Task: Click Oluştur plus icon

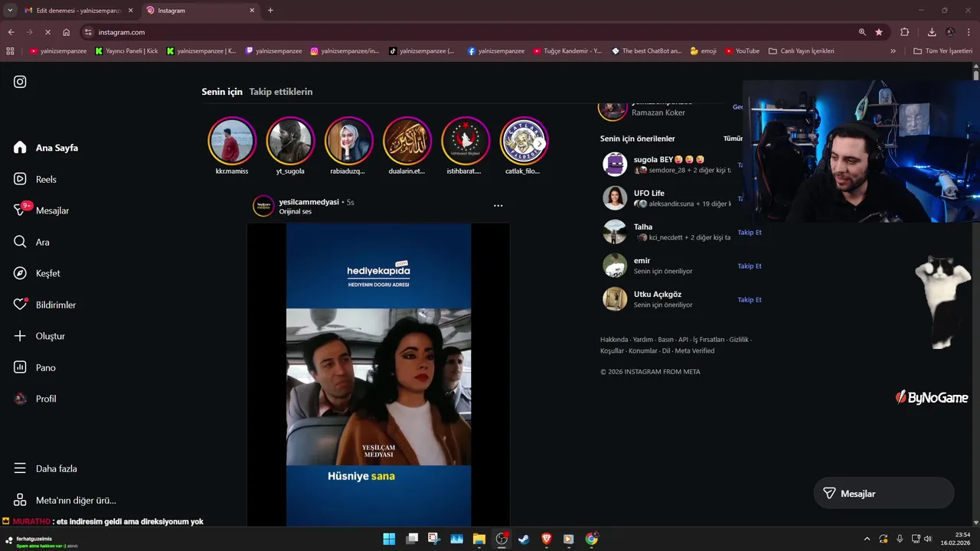Action: pos(20,336)
